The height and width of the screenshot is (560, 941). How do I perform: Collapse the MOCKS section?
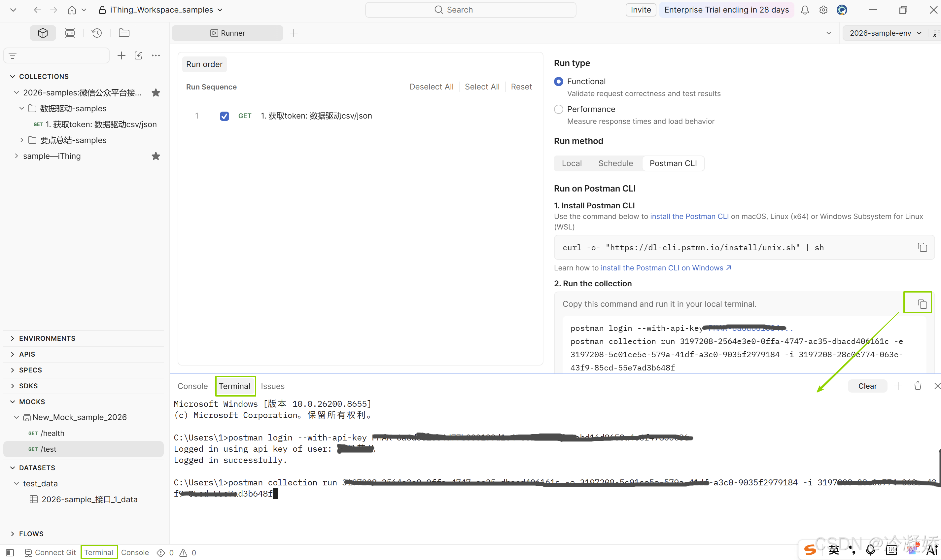(x=13, y=402)
